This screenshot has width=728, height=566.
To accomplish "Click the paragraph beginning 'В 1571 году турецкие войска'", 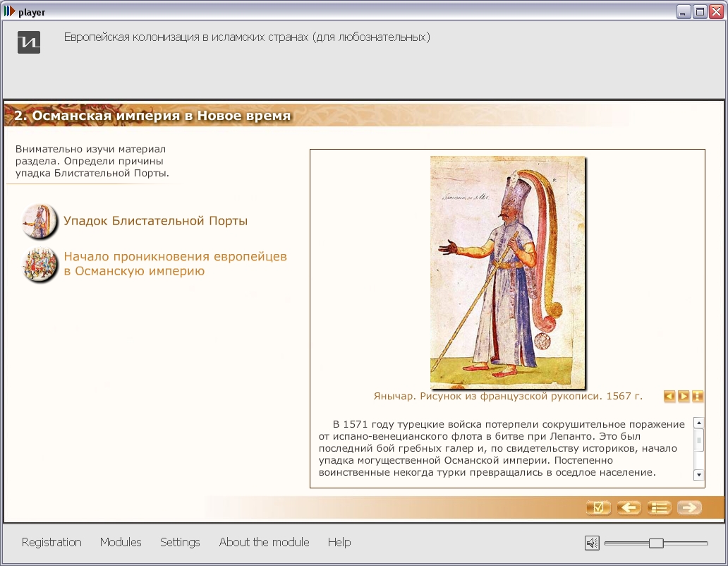I will 502,448.
